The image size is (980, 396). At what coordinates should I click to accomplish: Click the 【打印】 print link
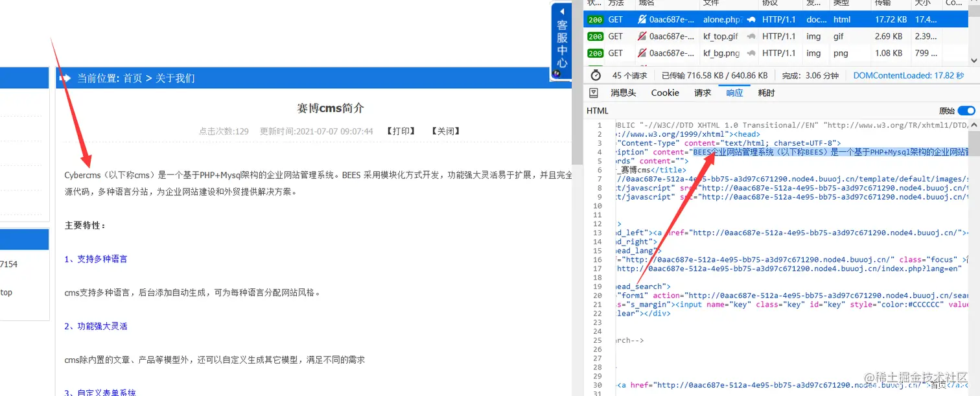coord(401,131)
